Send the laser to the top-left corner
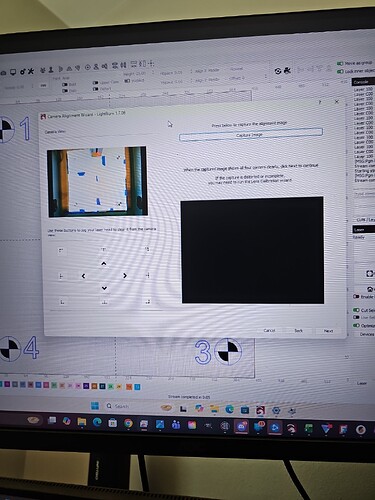 click(x=61, y=250)
